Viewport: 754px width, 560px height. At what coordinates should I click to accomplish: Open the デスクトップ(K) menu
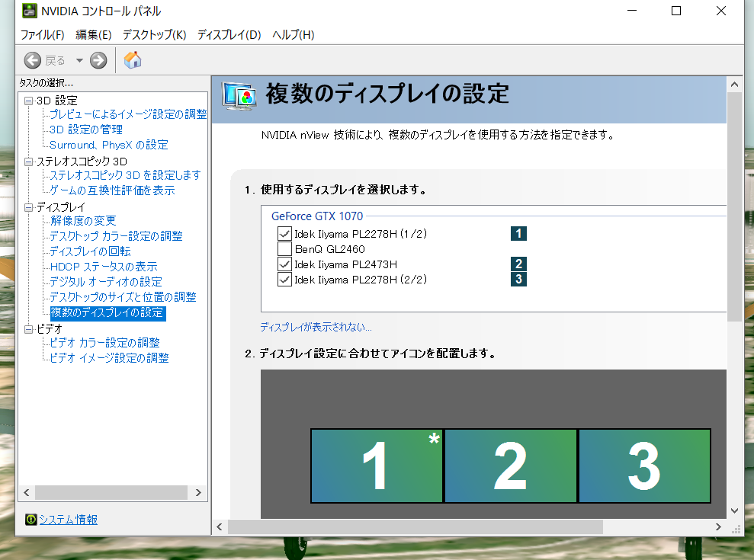154,34
